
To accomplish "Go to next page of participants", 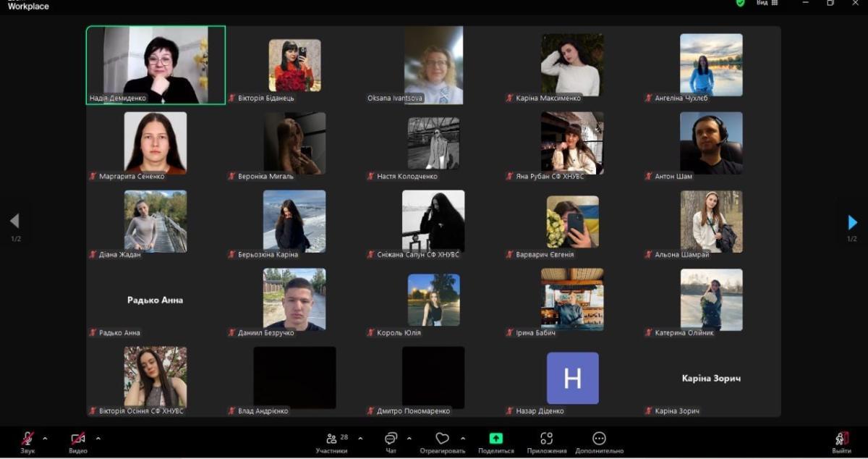I will pos(852,222).
